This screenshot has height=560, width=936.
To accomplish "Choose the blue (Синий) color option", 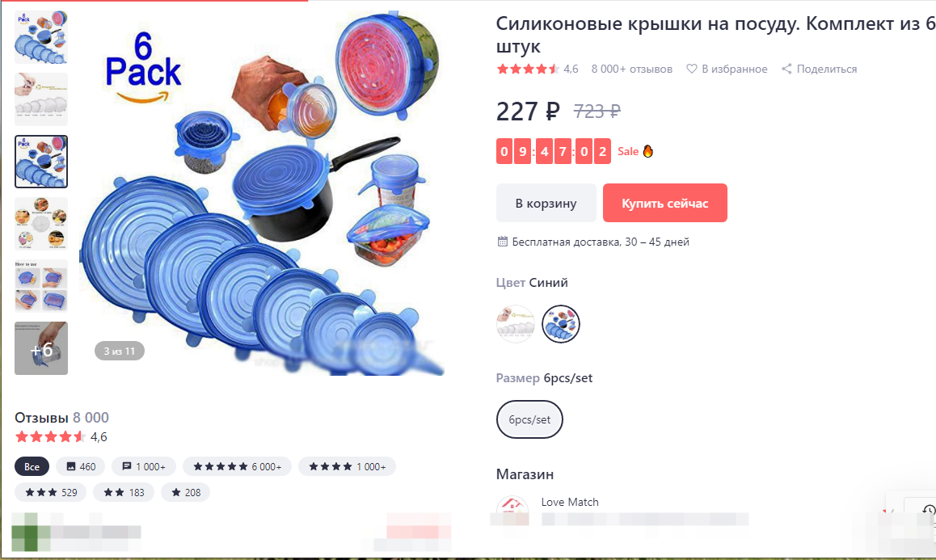I will tap(560, 323).
